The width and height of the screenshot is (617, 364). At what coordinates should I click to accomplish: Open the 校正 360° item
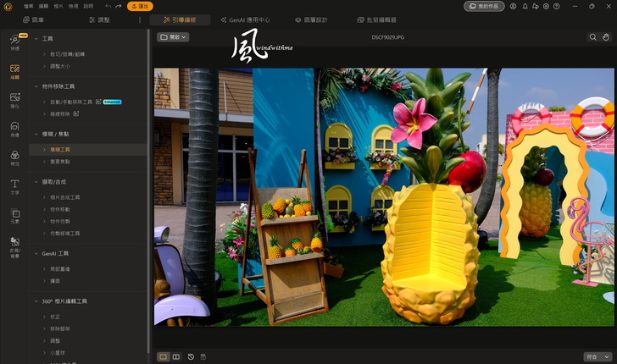pos(55,317)
